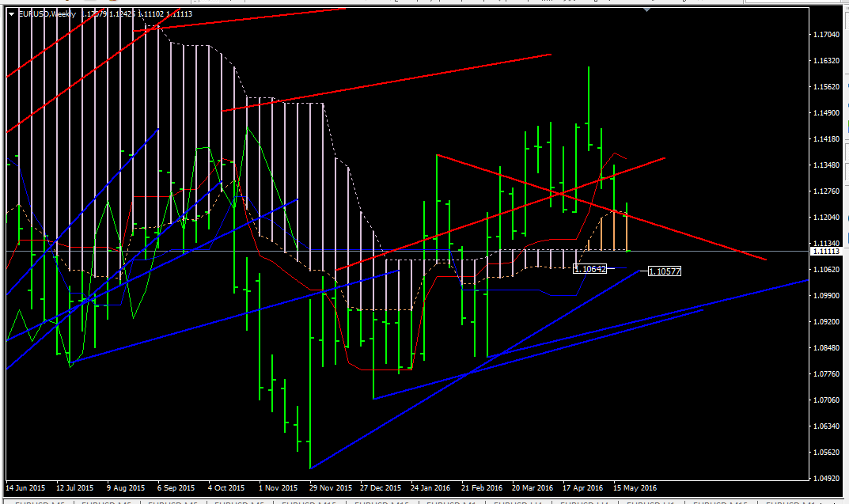The width and height of the screenshot is (849, 504).
Task: Click the 29 Nov 2015 date label
Action: (x=330, y=487)
